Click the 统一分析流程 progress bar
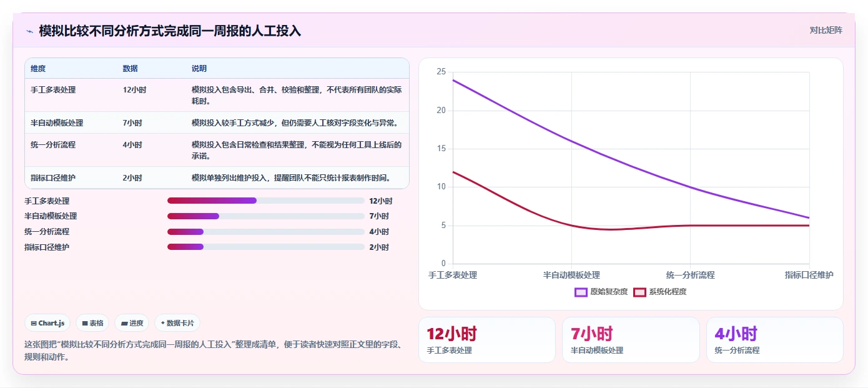868x388 pixels. 266,232
